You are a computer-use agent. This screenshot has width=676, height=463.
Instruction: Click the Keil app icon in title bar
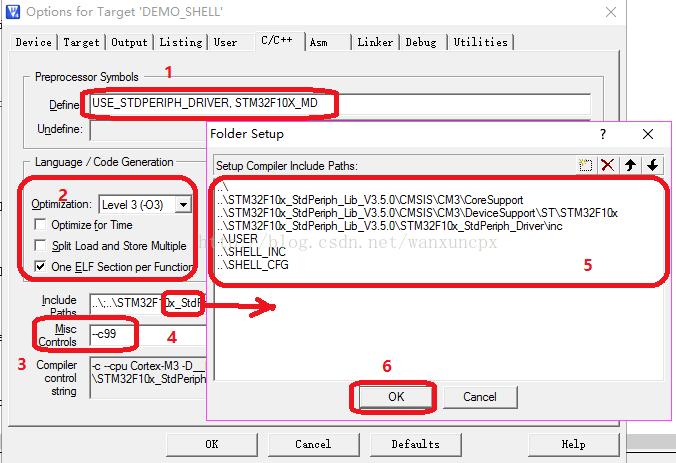13,12
